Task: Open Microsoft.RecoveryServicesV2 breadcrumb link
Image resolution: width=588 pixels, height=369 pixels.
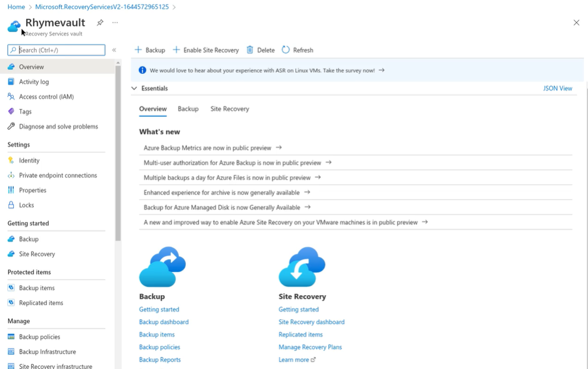Action: coord(102,7)
